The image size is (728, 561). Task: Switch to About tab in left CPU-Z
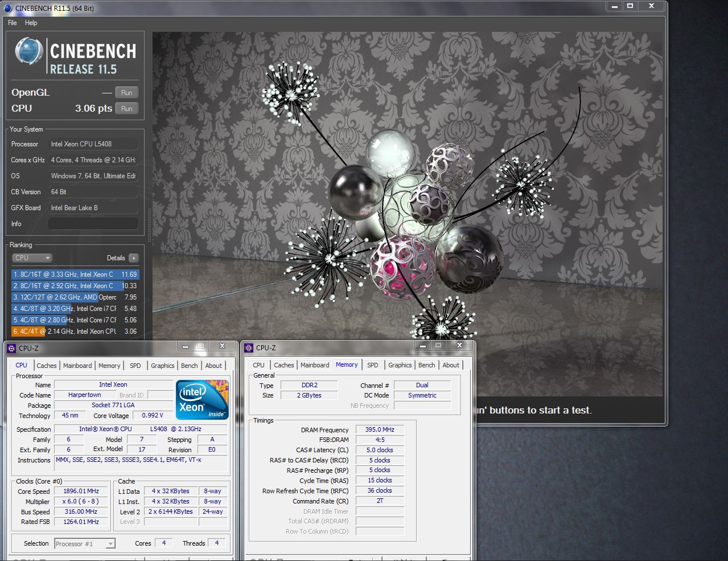(x=213, y=366)
